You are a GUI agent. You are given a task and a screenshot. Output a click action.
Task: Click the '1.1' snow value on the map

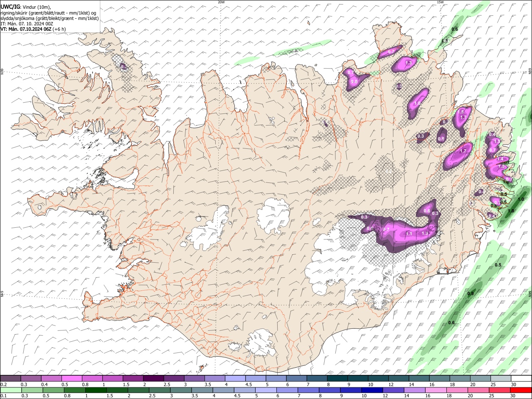click(409, 234)
